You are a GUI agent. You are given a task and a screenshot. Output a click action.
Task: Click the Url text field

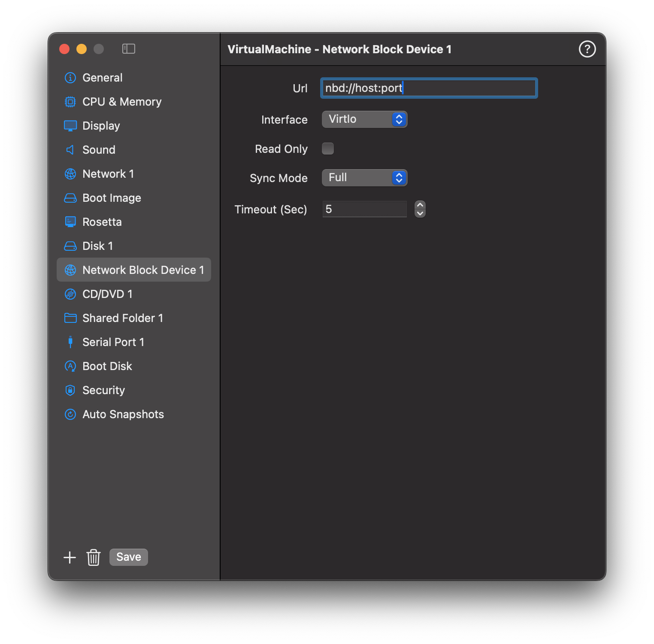429,88
